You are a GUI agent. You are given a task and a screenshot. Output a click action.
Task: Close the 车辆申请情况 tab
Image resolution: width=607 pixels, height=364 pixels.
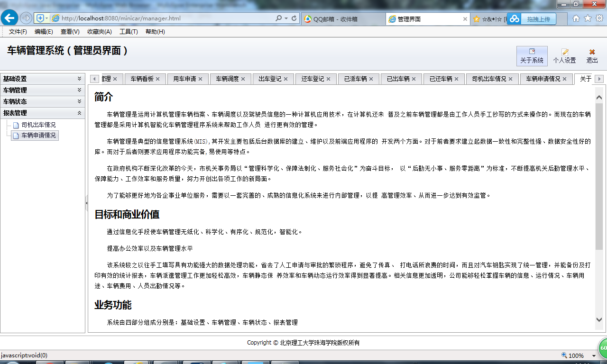click(x=564, y=79)
